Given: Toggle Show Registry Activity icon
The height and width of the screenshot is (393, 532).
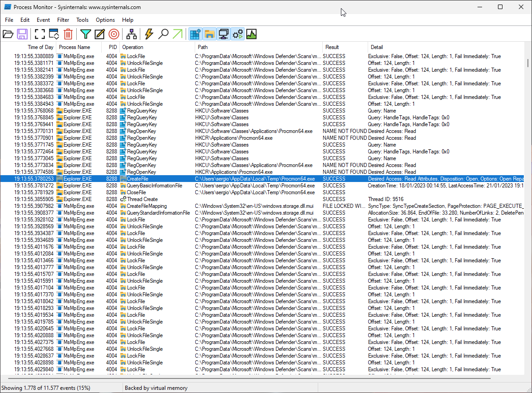Looking at the screenshot, I should pos(195,34).
